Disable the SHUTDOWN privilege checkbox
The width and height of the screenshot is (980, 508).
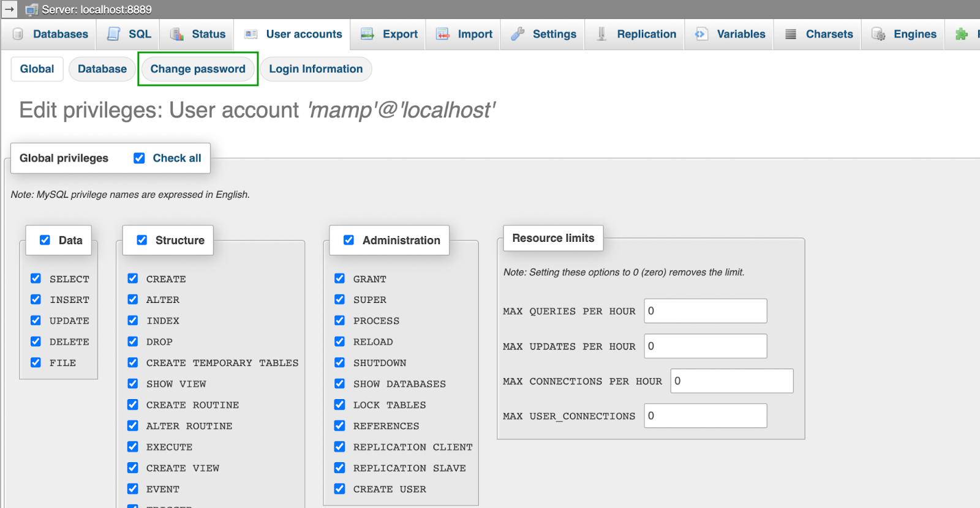click(x=340, y=362)
